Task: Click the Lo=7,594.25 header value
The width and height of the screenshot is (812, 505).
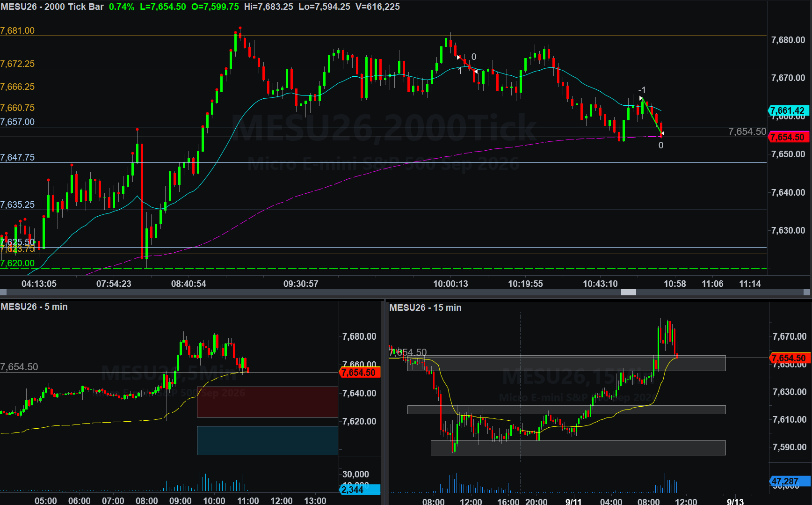Action: pyautogui.click(x=324, y=7)
